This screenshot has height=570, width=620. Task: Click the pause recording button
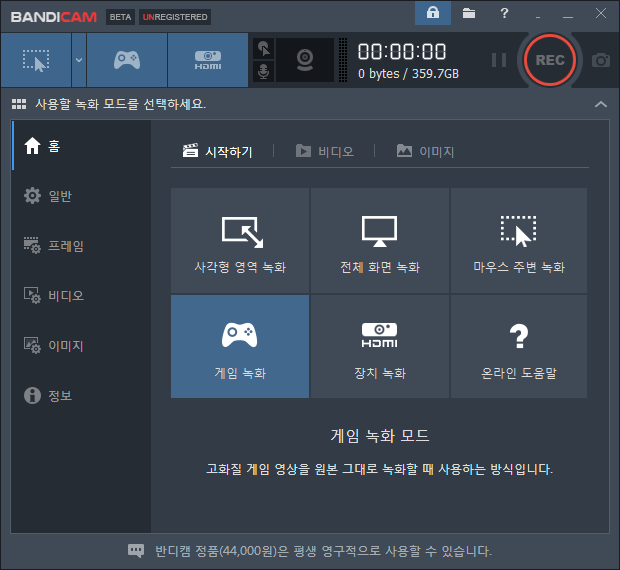tap(499, 60)
